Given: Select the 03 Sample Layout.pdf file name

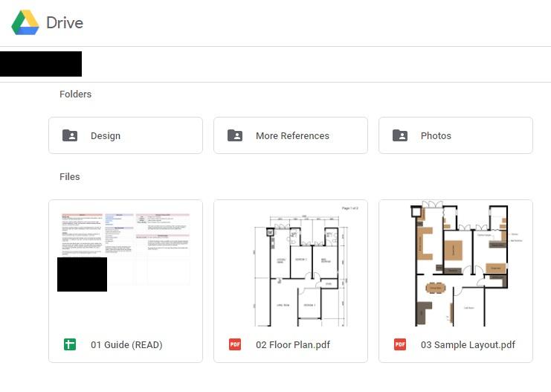Looking at the screenshot, I should pos(468,345).
